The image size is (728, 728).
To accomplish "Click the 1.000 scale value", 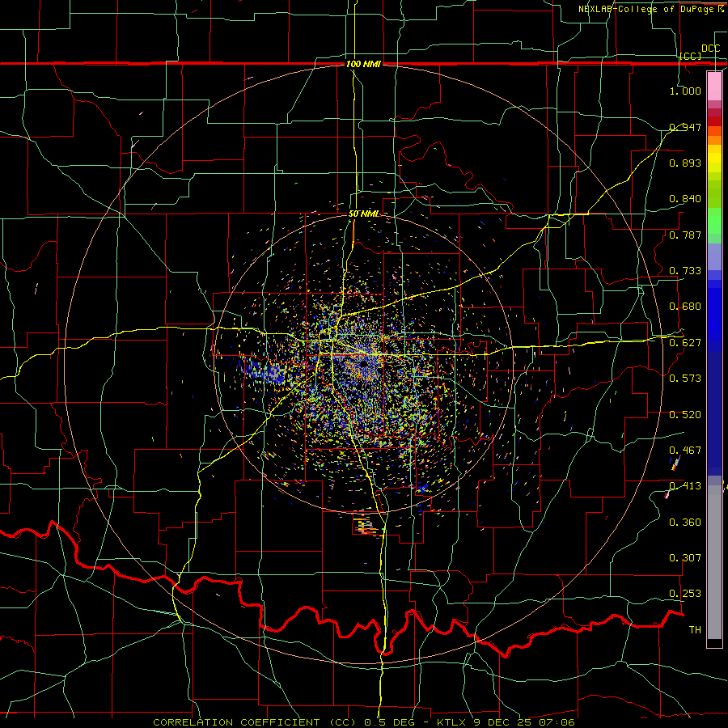I will (685, 91).
